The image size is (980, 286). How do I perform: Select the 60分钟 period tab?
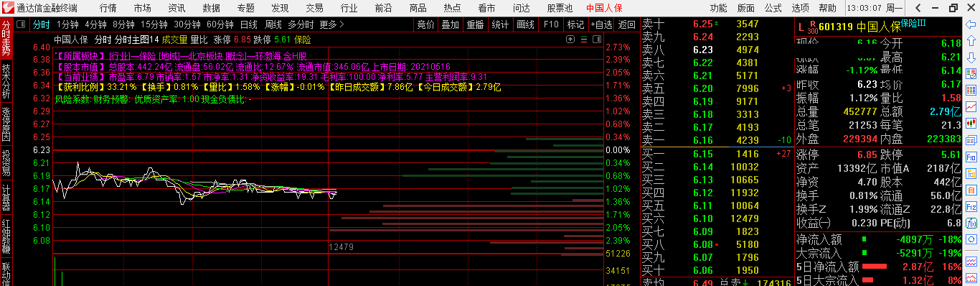pos(220,24)
